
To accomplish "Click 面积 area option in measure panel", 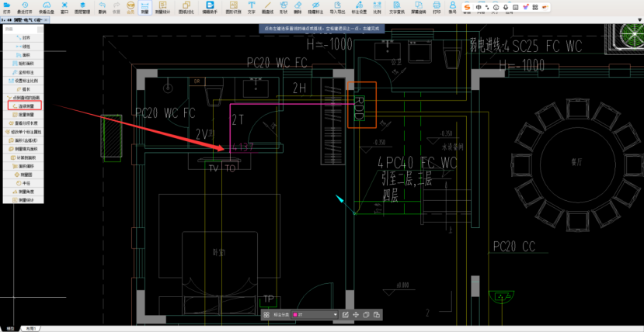I will pyautogui.click(x=26, y=54).
